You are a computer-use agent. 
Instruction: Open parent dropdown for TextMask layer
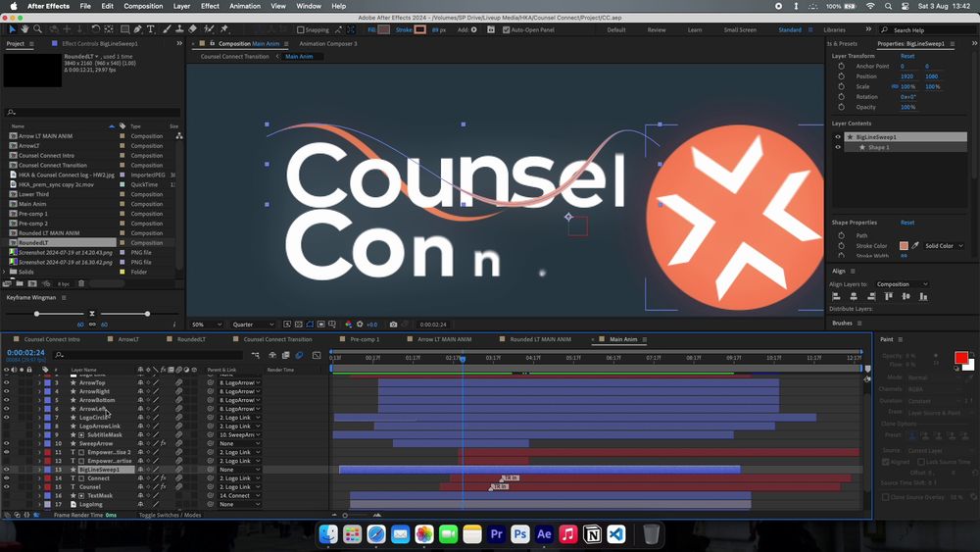[239, 496]
